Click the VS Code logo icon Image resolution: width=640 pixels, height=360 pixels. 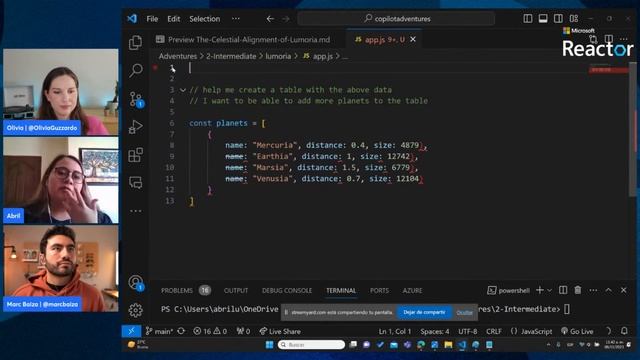point(132,19)
